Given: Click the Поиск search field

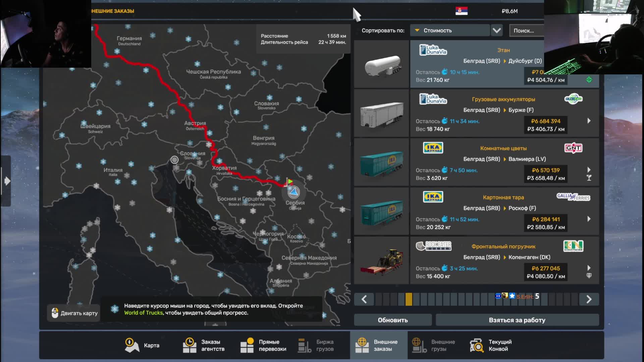Looking at the screenshot, I should pos(526,31).
